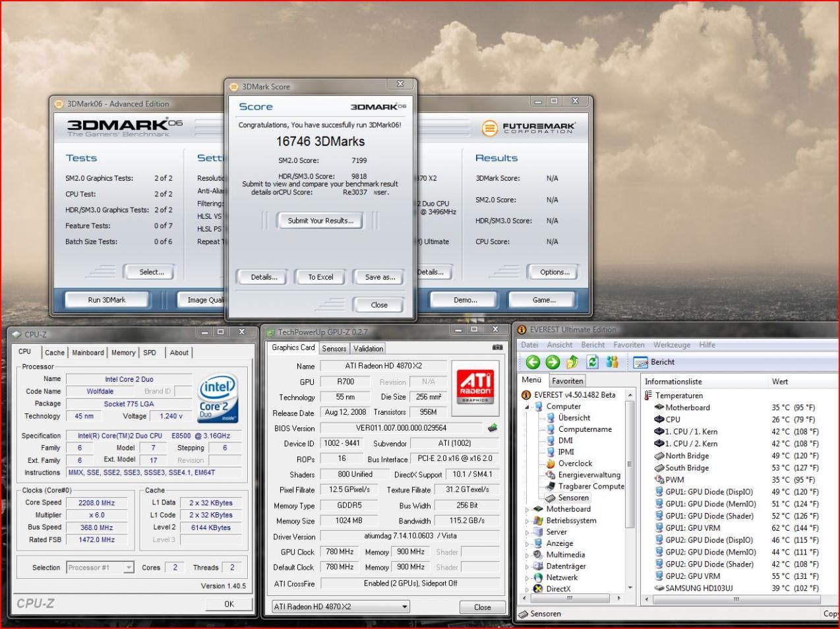Expand the Datenträger tree node
The image size is (840, 629).
tap(527, 566)
